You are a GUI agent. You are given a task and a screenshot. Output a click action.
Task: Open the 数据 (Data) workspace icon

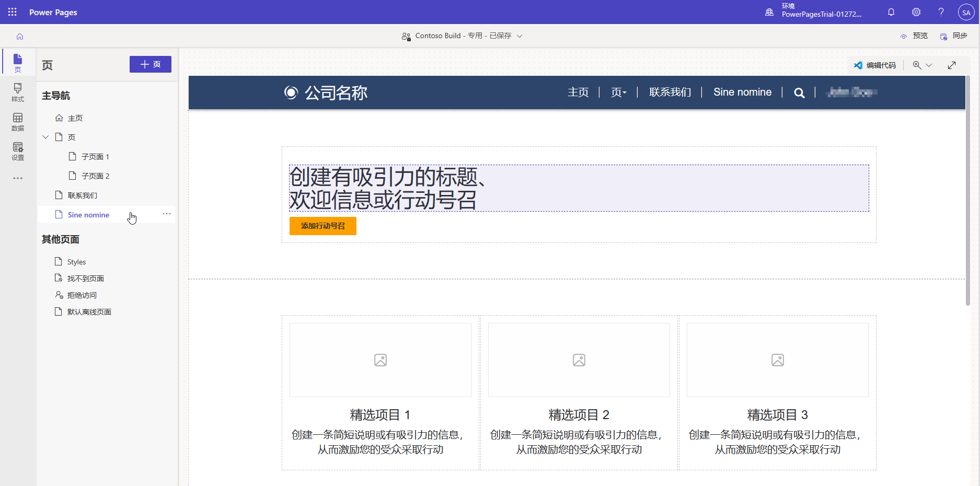pyautogui.click(x=17, y=122)
